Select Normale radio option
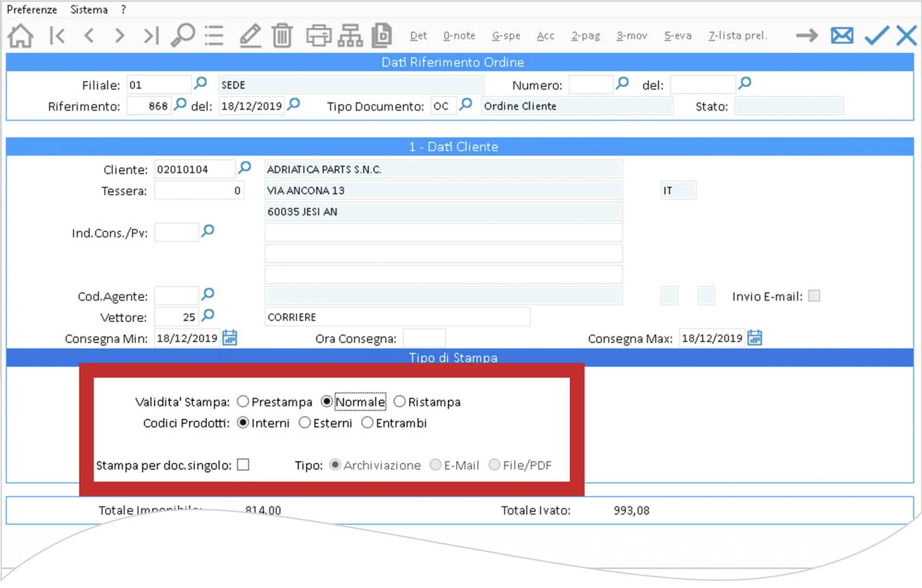Screen dimensions: 922x588 (x=326, y=401)
